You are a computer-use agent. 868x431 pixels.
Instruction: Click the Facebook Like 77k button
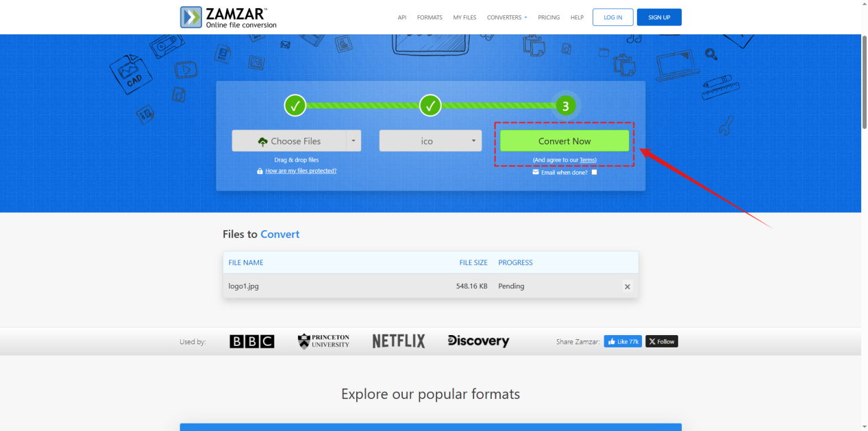[622, 341]
